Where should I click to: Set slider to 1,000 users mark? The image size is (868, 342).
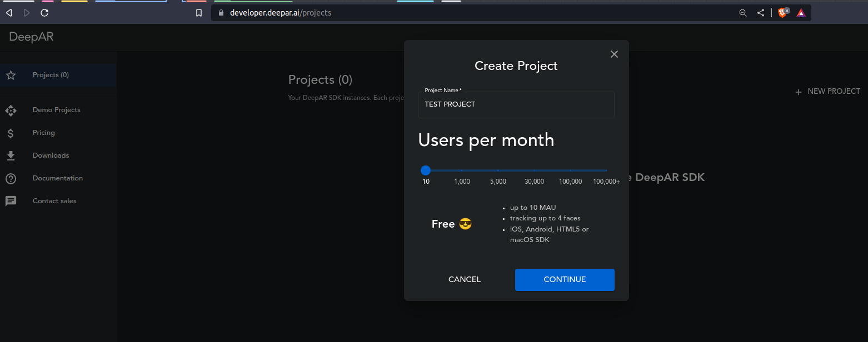tap(462, 170)
